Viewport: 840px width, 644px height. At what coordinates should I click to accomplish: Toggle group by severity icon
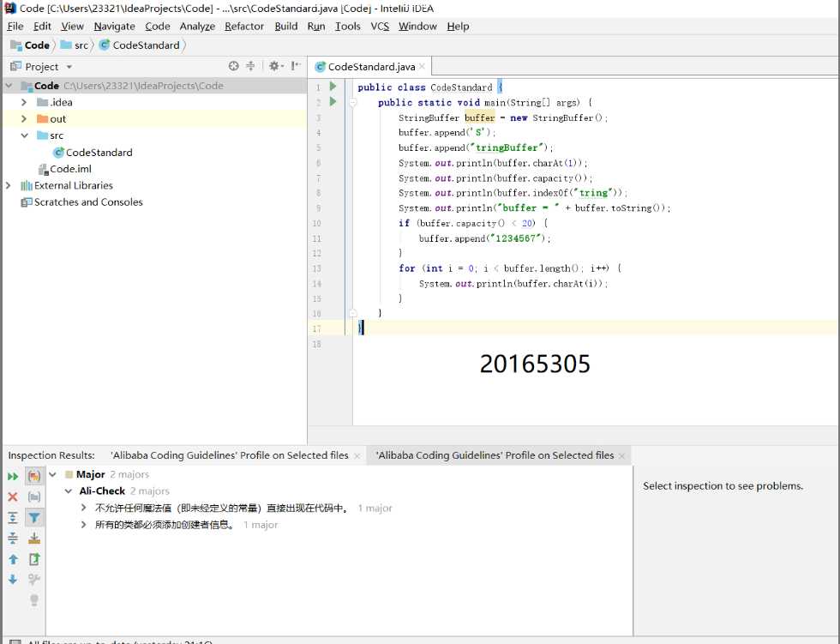34,476
